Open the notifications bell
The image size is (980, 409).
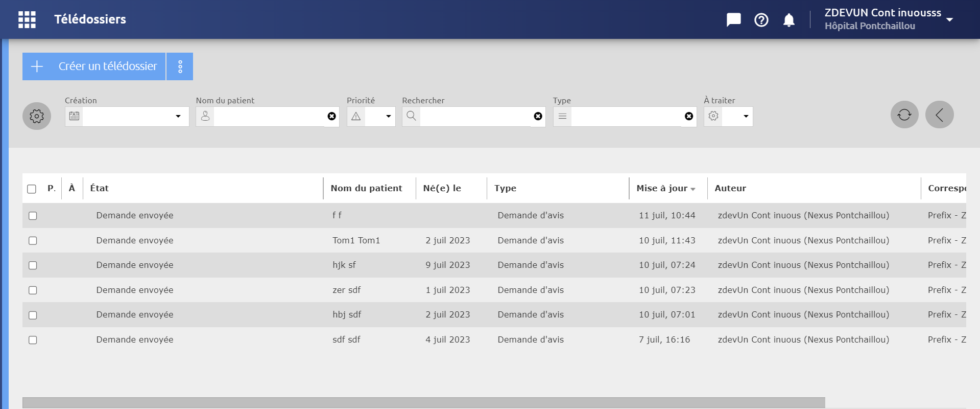coord(789,20)
